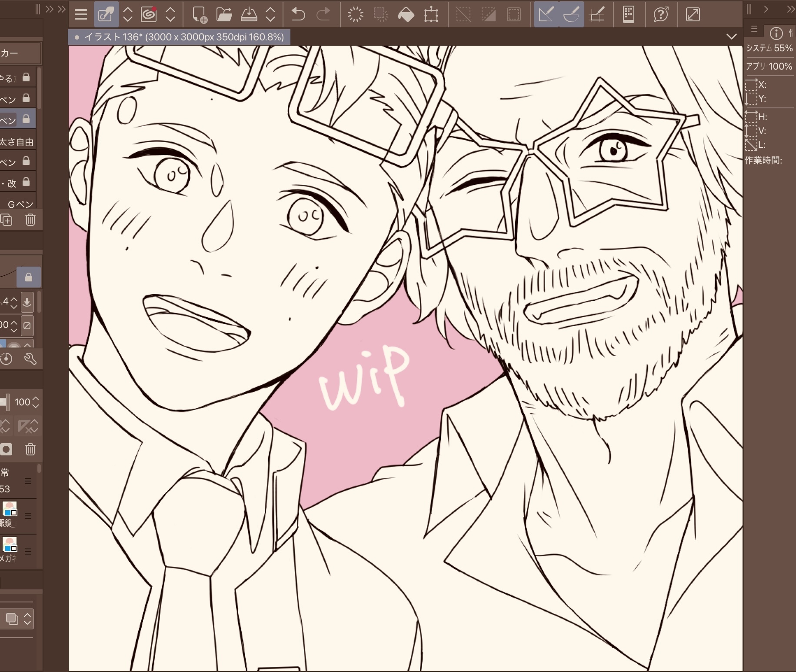Expand the save options arrows
Screen dimensions: 796x672
pyautogui.click(x=270, y=14)
